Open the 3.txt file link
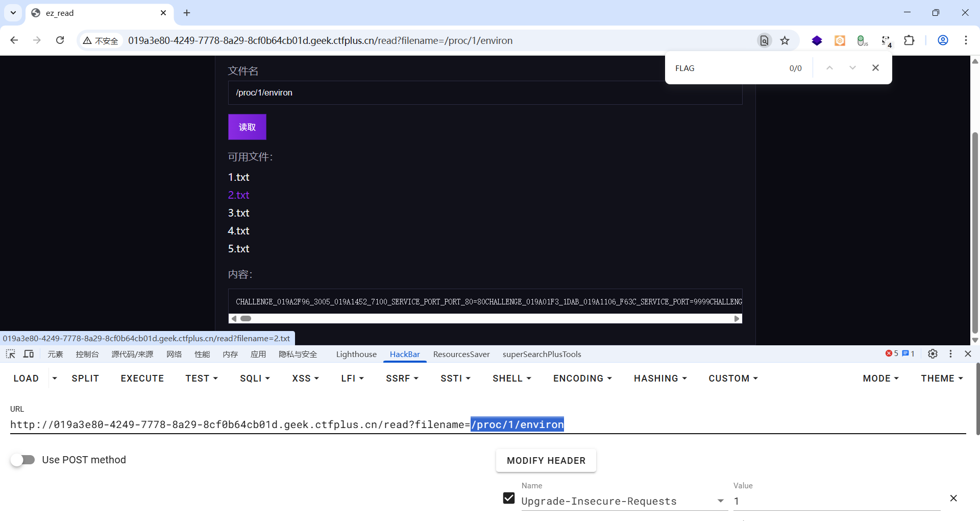Screen dimensions: 980x521 click(x=238, y=213)
